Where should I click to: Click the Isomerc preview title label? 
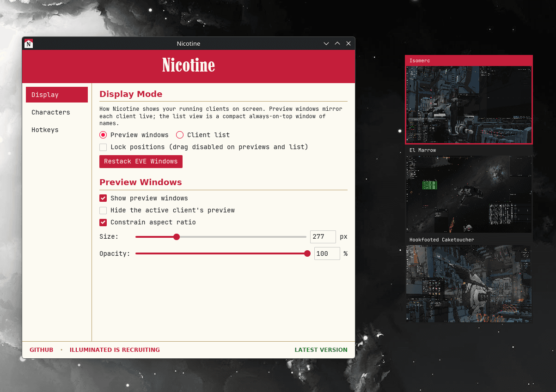420,61
